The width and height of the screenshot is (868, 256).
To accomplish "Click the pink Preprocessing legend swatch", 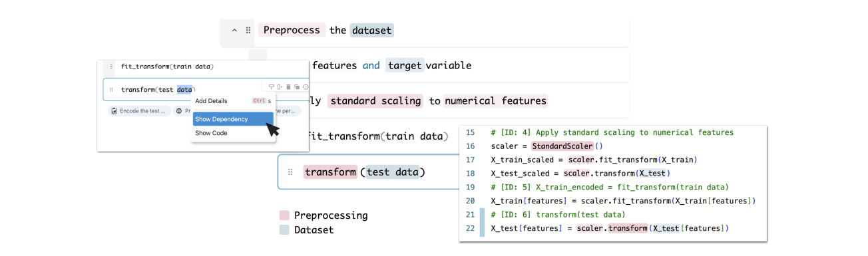I will [284, 215].
